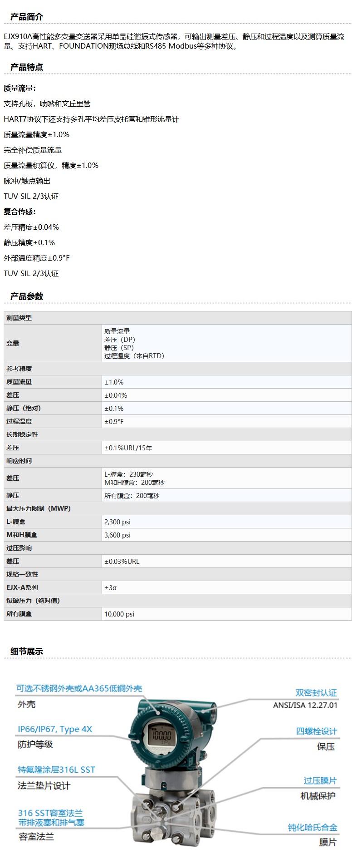Click the 最大压力限制（MWP） header row
The height and width of the screenshot is (868, 352).
click(x=177, y=508)
